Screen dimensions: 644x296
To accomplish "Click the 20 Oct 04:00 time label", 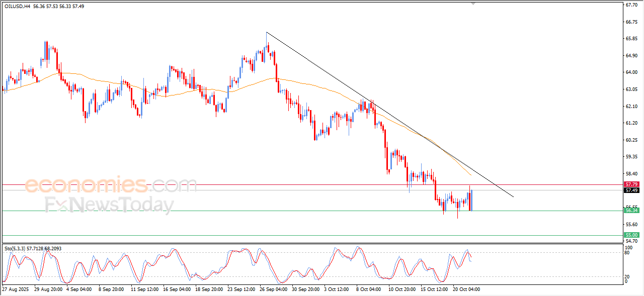I will pyautogui.click(x=466, y=290).
